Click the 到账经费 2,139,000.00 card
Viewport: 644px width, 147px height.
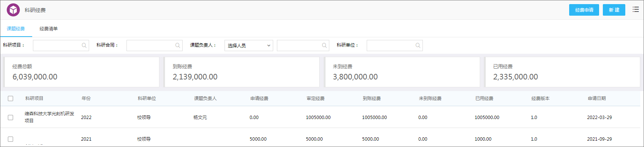pyautogui.click(x=242, y=72)
